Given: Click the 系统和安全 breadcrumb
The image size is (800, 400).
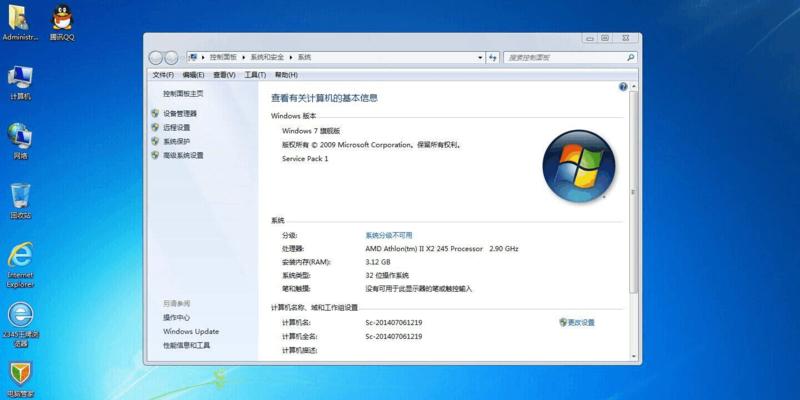Looking at the screenshot, I should click(267, 58).
